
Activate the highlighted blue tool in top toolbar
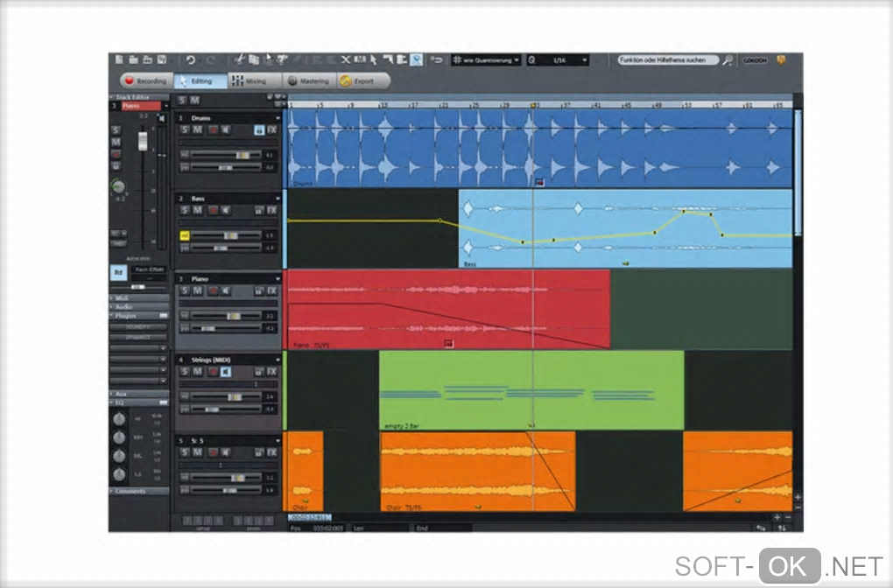click(x=417, y=59)
